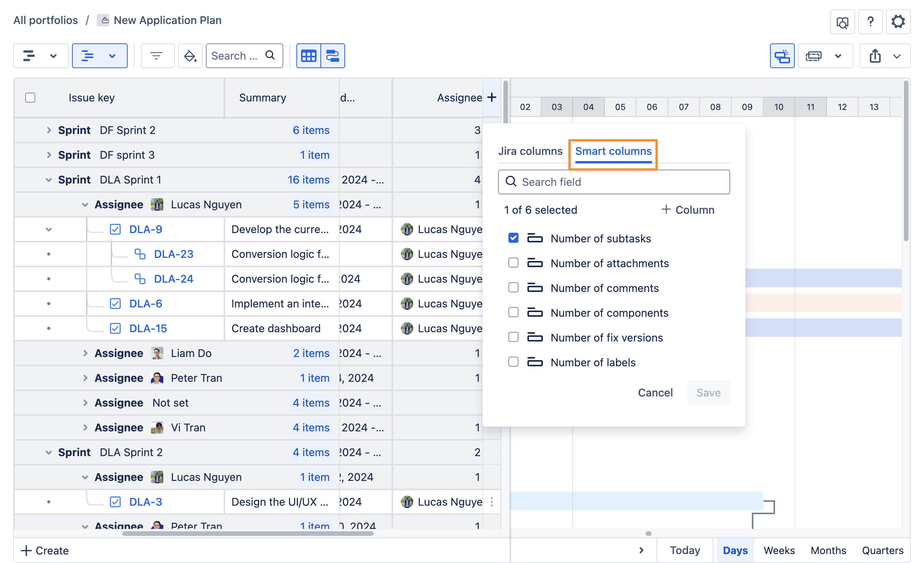
Task: Enable Number of labels checkbox
Action: 513,362
